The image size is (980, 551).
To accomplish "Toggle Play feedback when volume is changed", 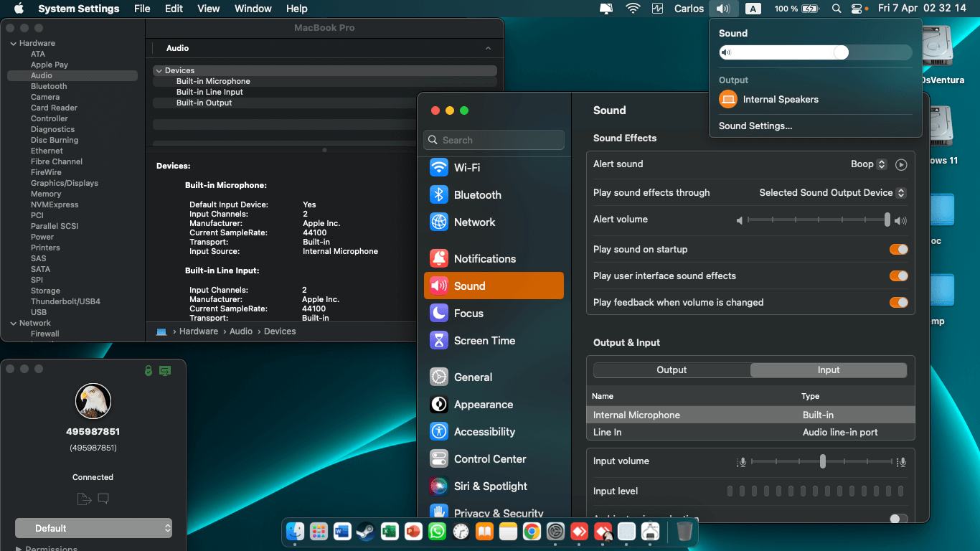I will [899, 303].
